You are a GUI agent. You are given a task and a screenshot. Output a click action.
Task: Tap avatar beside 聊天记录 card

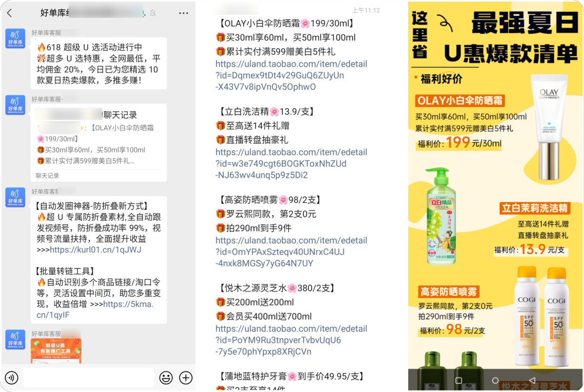click(x=15, y=105)
